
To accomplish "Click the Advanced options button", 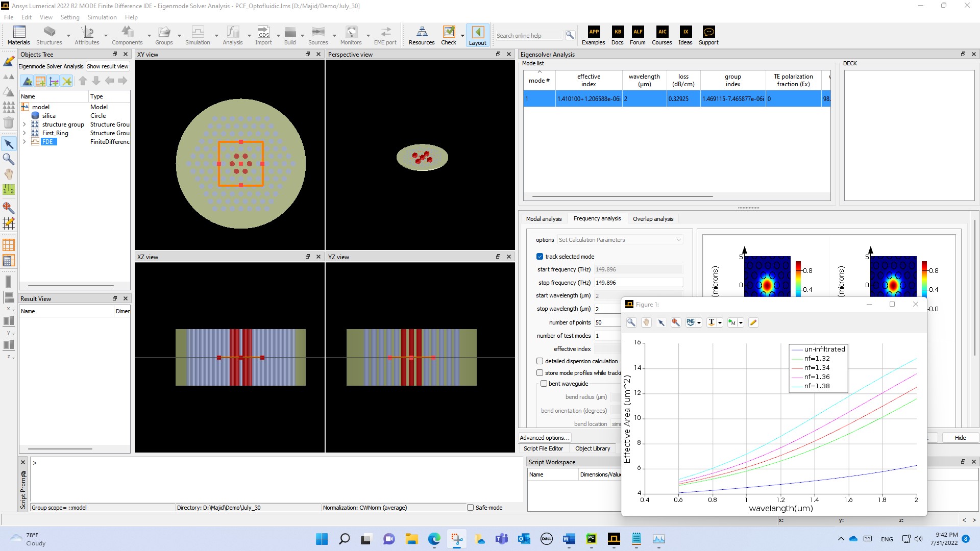I will [x=544, y=438].
